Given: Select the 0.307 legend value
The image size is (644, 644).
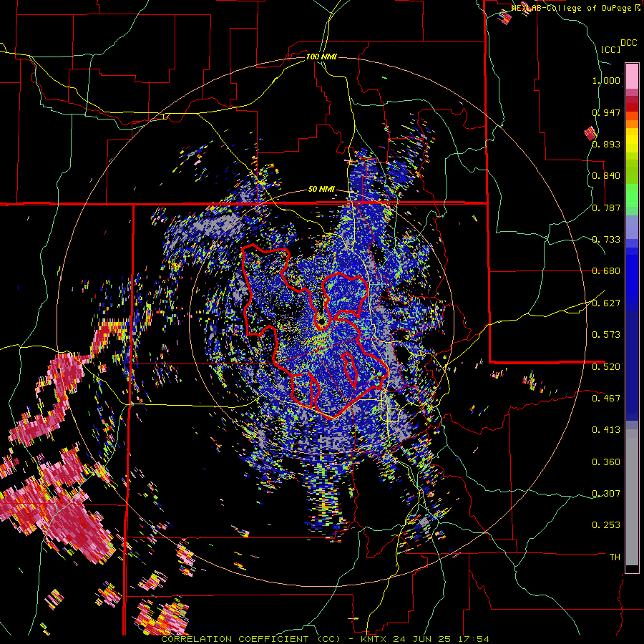Looking at the screenshot, I should pos(606,494).
